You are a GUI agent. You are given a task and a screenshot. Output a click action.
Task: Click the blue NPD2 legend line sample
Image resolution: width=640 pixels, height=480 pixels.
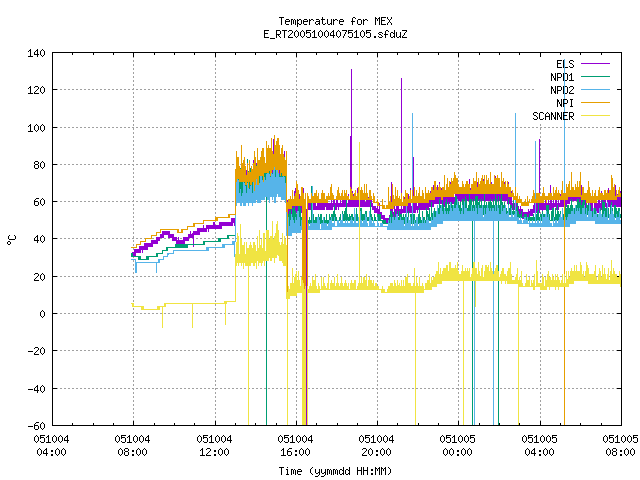point(596,90)
